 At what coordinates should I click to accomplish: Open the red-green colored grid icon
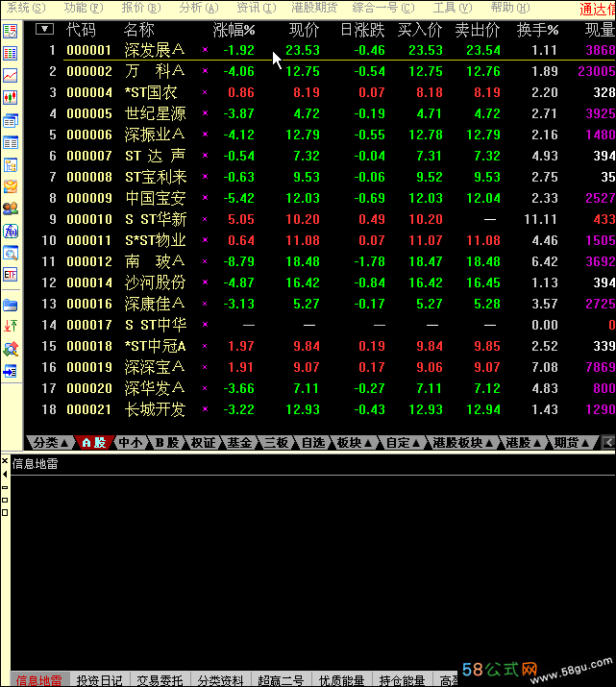[10, 54]
